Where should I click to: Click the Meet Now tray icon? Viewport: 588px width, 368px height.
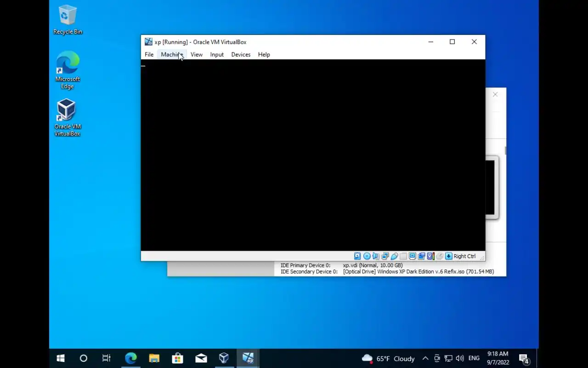coord(437,358)
